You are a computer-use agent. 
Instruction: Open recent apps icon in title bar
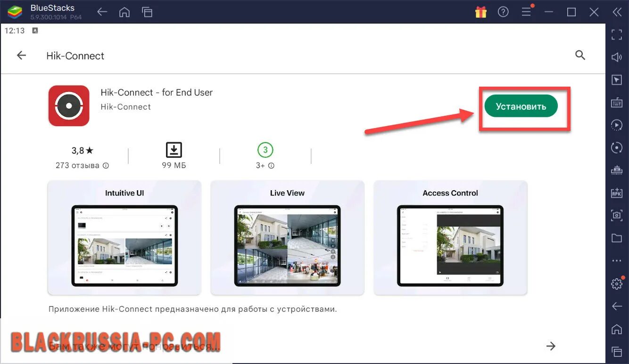click(x=147, y=12)
